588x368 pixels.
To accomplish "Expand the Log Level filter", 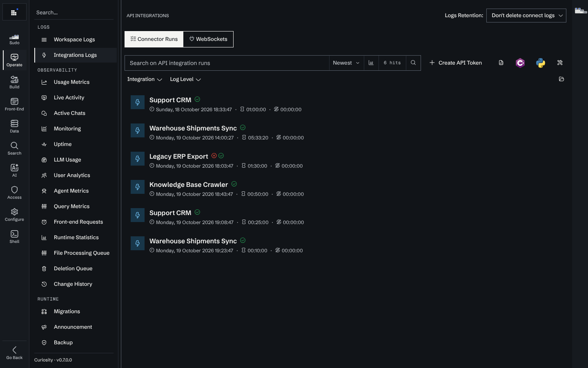I will 185,79.
